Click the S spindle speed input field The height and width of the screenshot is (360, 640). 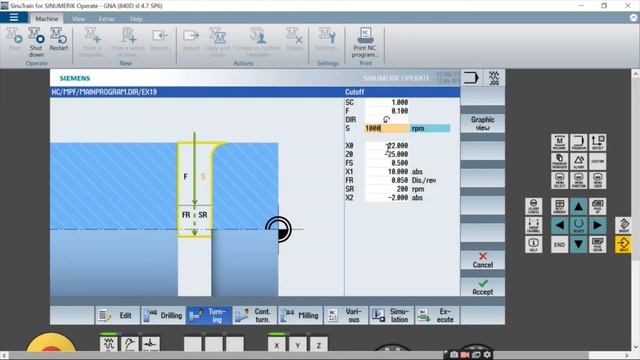(386, 128)
